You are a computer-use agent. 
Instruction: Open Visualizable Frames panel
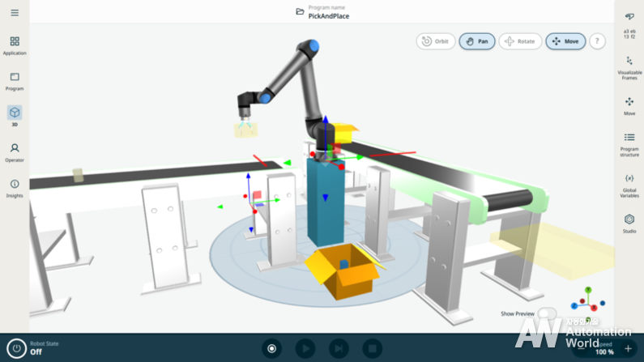629,68
